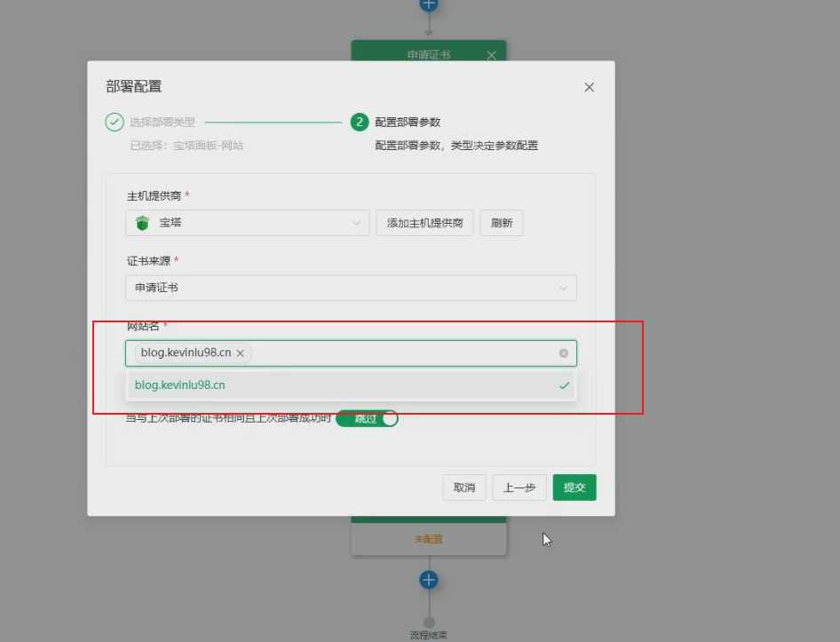The width and height of the screenshot is (840, 642).
Task: Remove the blog.kevinlu98.cn tag via its x icon
Action: pos(240,353)
